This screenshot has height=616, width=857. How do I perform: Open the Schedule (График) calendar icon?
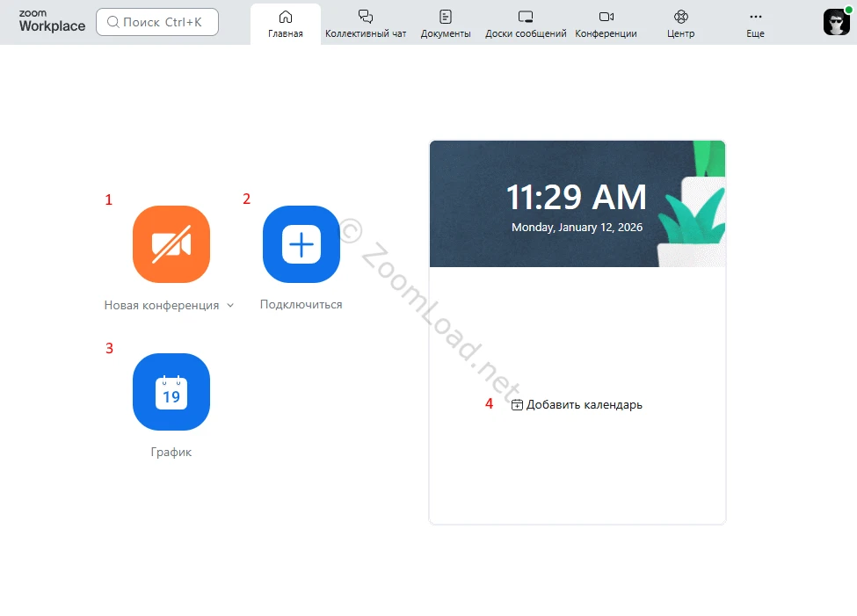(x=171, y=392)
